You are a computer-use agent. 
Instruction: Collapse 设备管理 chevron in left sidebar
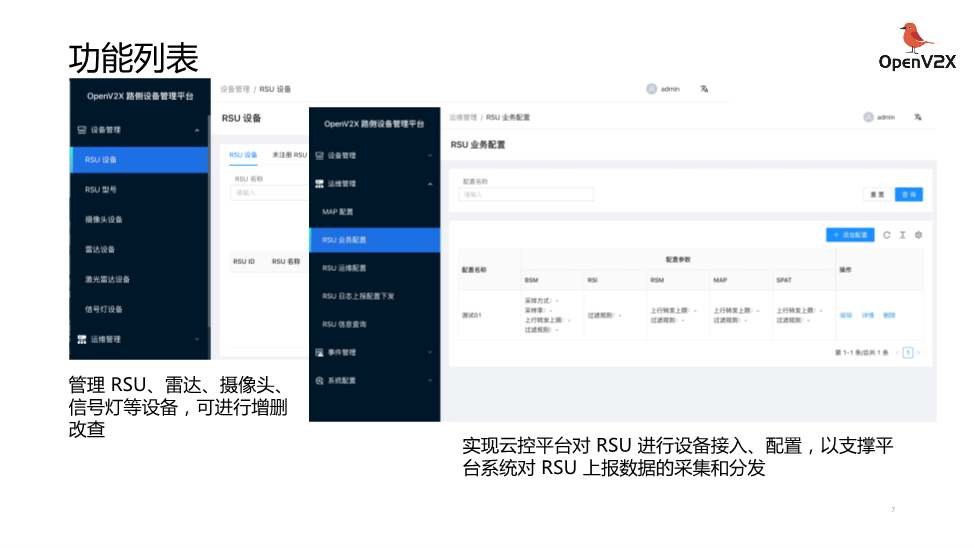click(197, 130)
